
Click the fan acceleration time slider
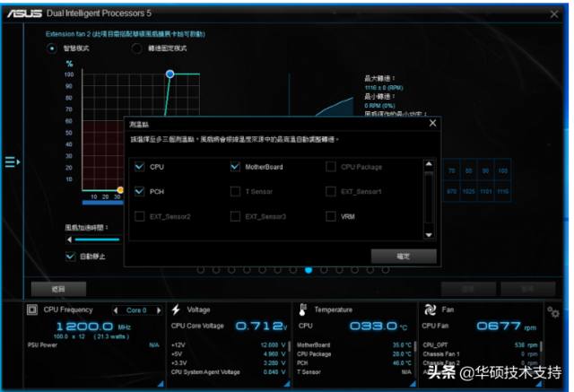[97, 240]
